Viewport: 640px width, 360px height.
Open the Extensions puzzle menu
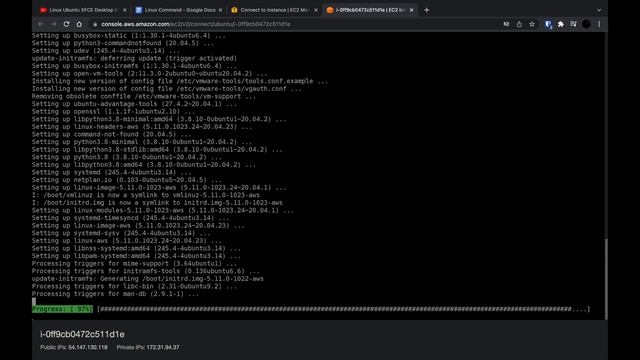(561, 24)
